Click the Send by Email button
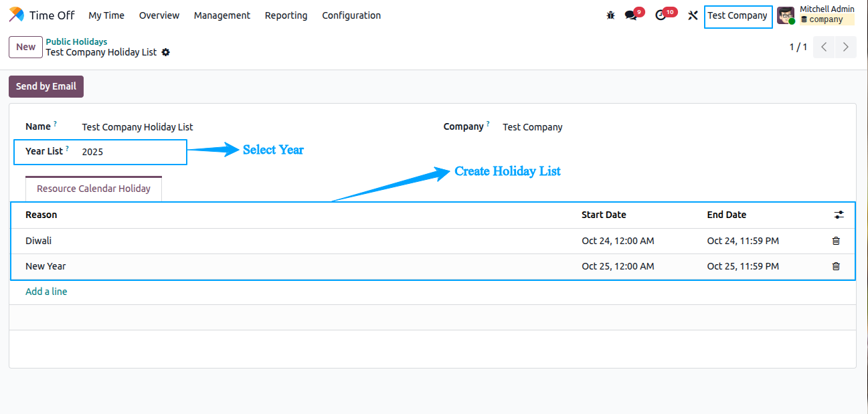The height and width of the screenshot is (414, 868). click(46, 86)
